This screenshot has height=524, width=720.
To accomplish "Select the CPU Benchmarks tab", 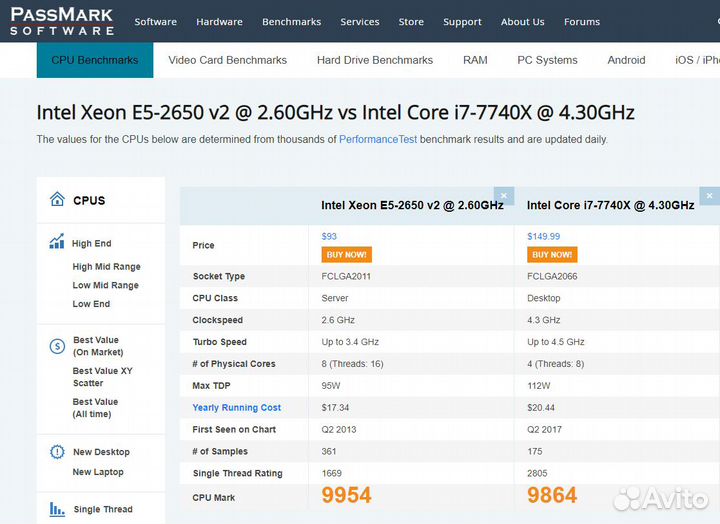I will click(x=95, y=60).
